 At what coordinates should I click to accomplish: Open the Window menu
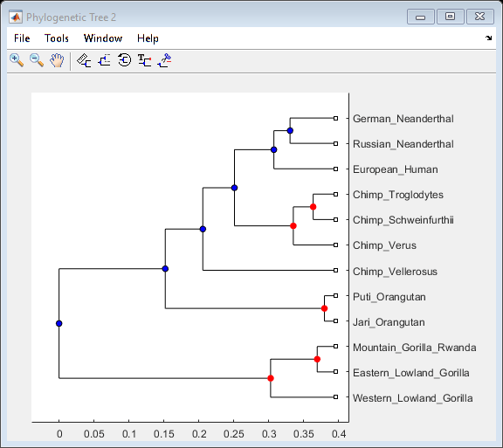click(x=103, y=38)
